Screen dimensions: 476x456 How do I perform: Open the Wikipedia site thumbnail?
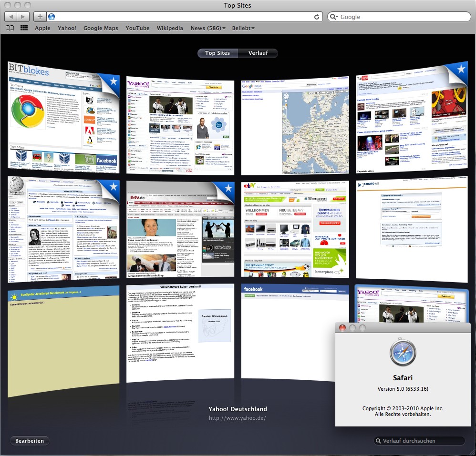click(x=63, y=230)
